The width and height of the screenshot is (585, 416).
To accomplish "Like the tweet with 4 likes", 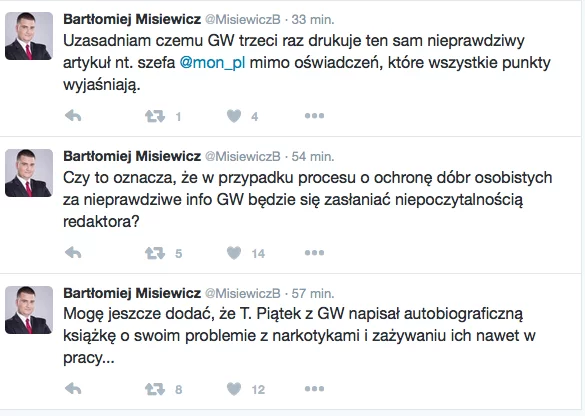I will [x=234, y=116].
